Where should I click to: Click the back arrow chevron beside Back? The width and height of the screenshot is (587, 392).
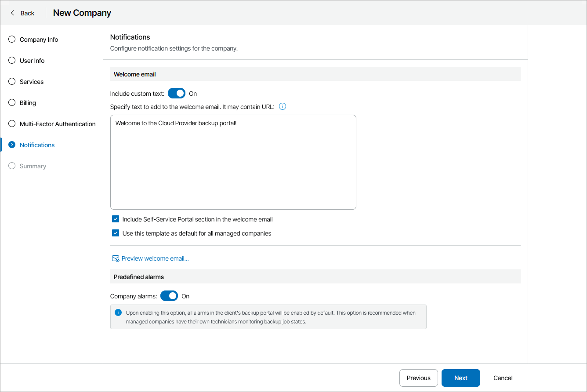pos(12,13)
